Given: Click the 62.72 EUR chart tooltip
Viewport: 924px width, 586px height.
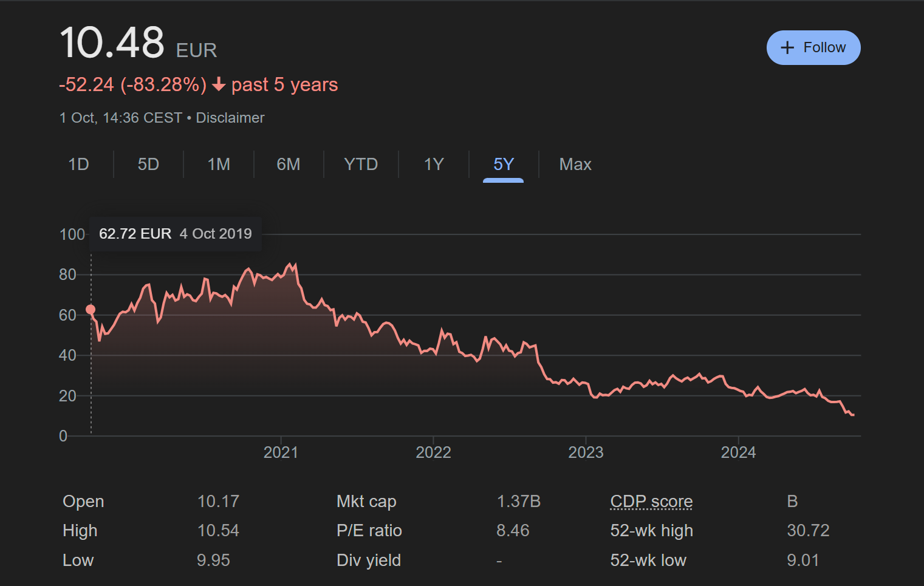Looking at the screenshot, I should pos(175,234).
